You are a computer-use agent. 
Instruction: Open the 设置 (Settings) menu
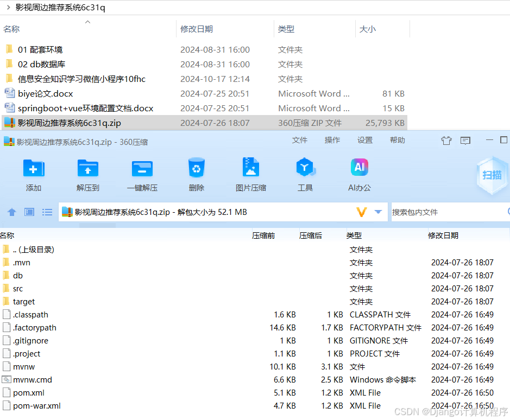click(x=365, y=140)
